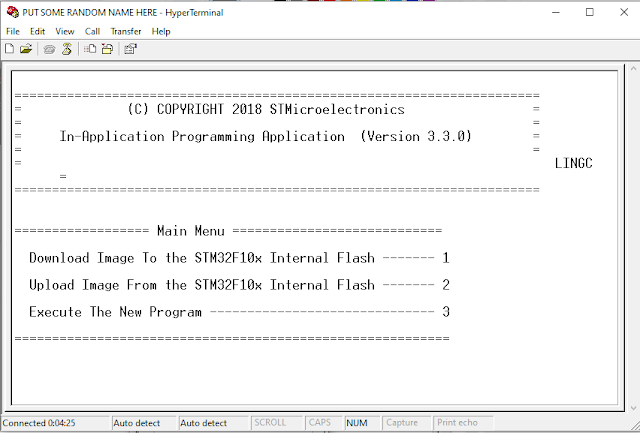Viewport: 640px width, 433px height.
Task: Click the Upload Image From Internal Flash line
Action: (239, 285)
